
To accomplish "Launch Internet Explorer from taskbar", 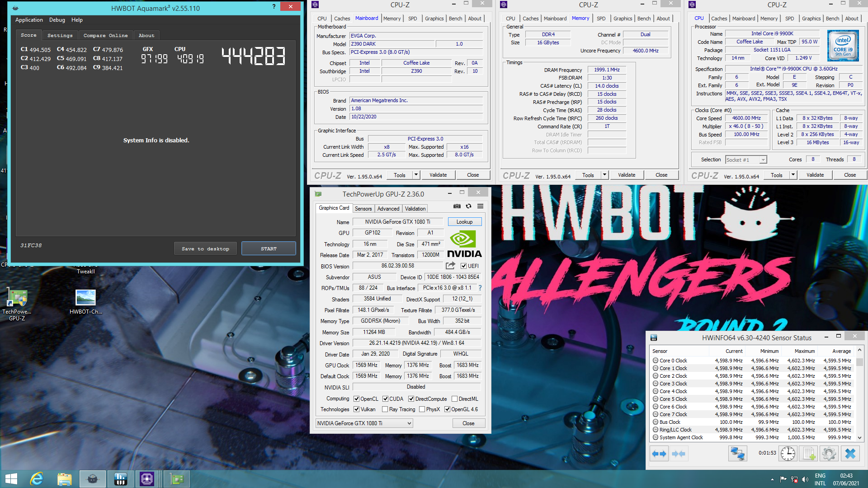I will [x=37, y=479].
